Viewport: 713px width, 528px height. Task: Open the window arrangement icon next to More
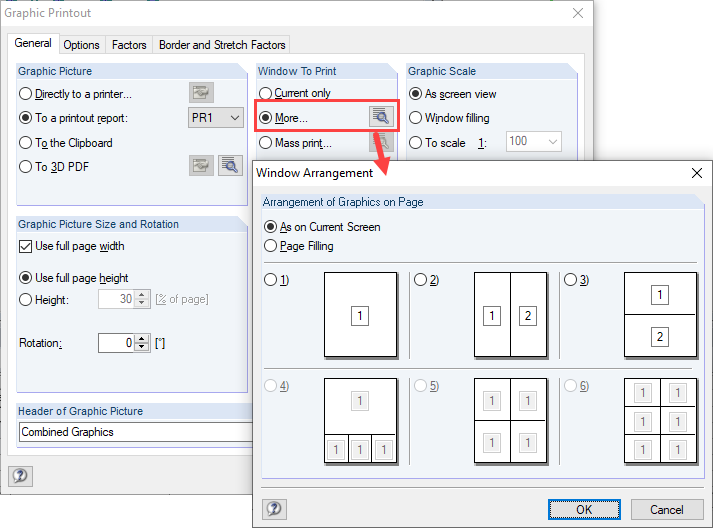point(381,117)
